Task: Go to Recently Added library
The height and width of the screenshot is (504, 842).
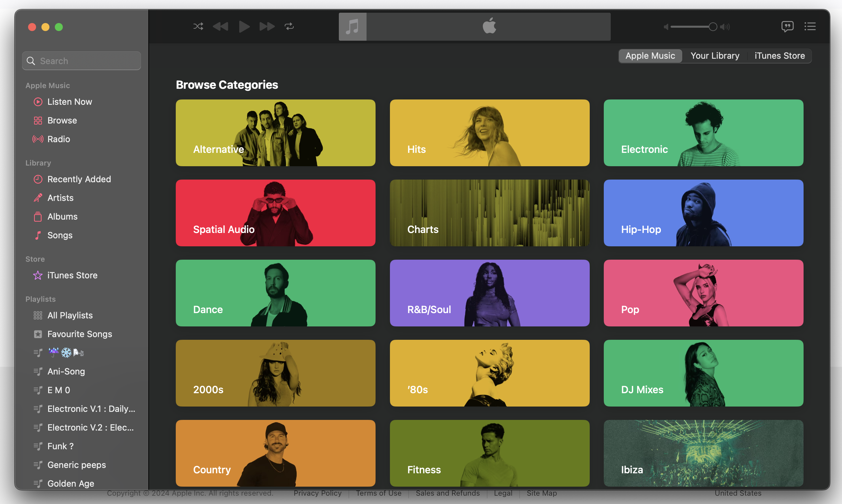Action: coord(79,179)
